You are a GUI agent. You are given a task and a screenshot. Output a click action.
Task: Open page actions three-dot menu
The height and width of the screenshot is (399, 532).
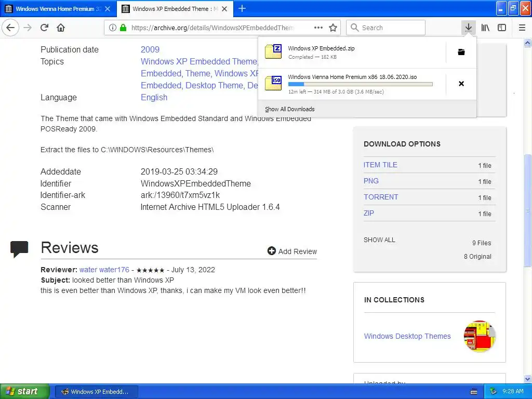coord(318,28)
